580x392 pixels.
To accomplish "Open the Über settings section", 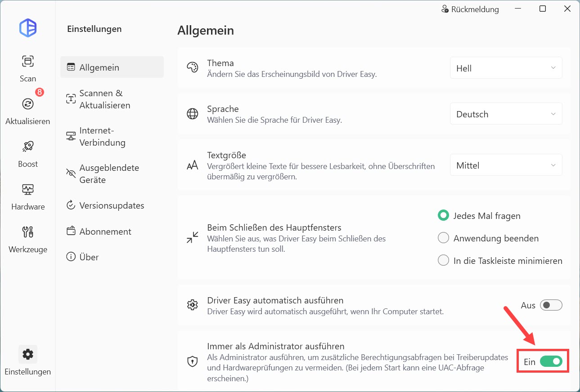I will point(112,257).
